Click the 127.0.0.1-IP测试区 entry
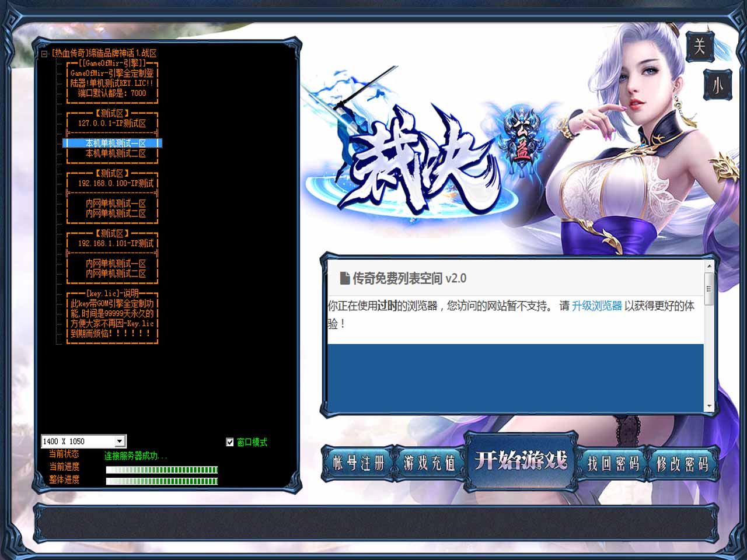Image resolution: width=747 pixels, height=560 pixels. coord(112,123)
